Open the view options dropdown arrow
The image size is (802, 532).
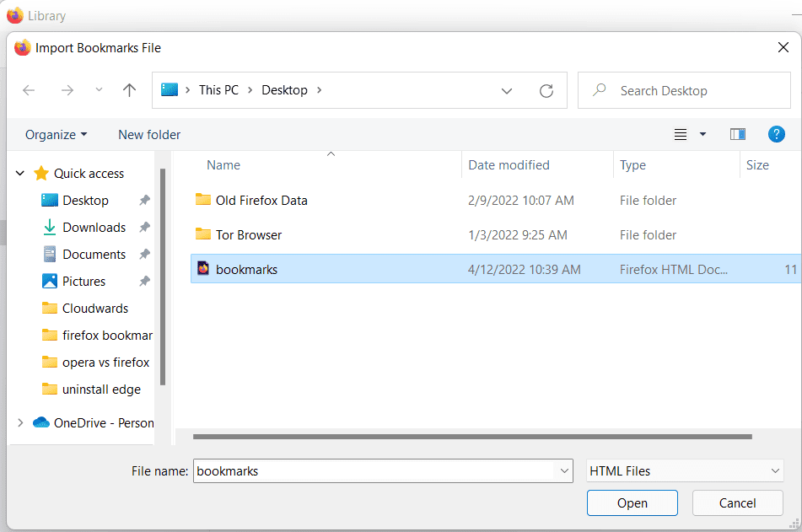pyautogui.click(x=702, y=134)
